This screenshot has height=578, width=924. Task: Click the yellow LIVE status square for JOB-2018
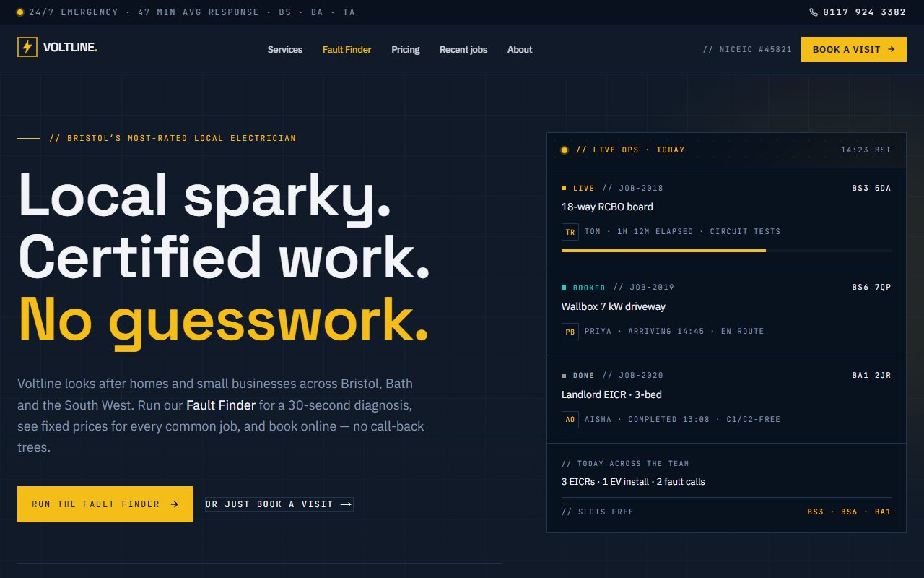coord(564,188)
